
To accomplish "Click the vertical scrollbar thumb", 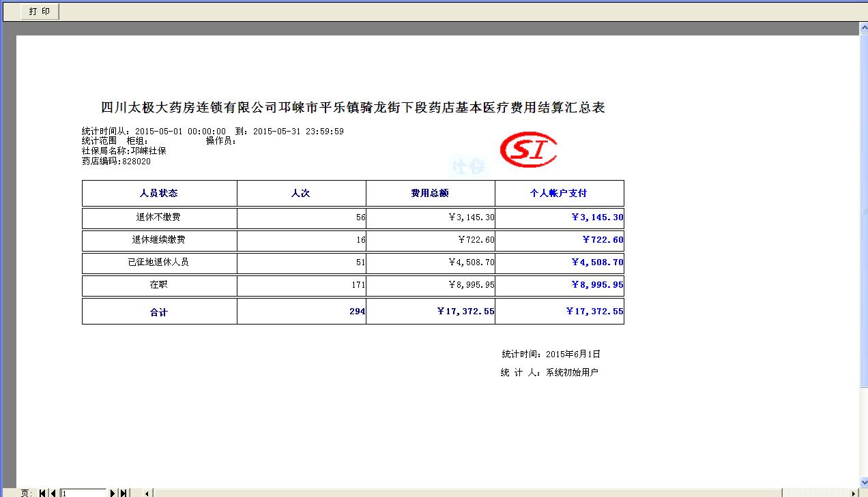I will (863, 211).
